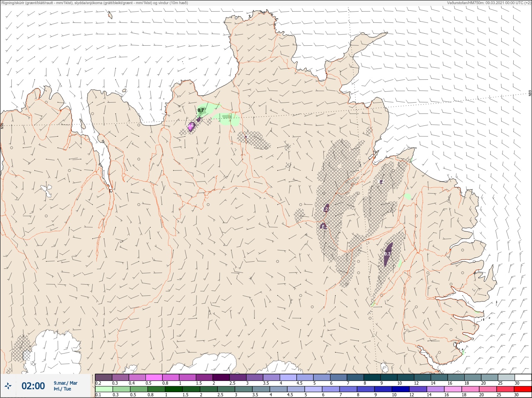Pick the upper legend swatch labeled 0.2
This screenshot has height=398, width=532.
point(103,377)
